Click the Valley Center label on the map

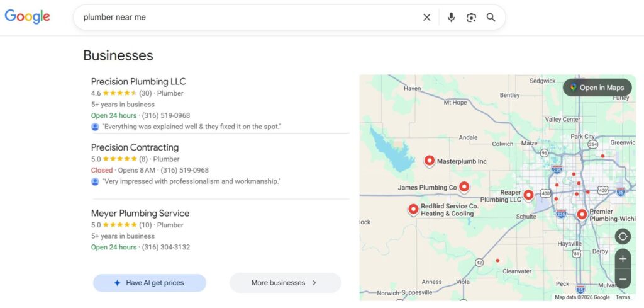point(563,119)
